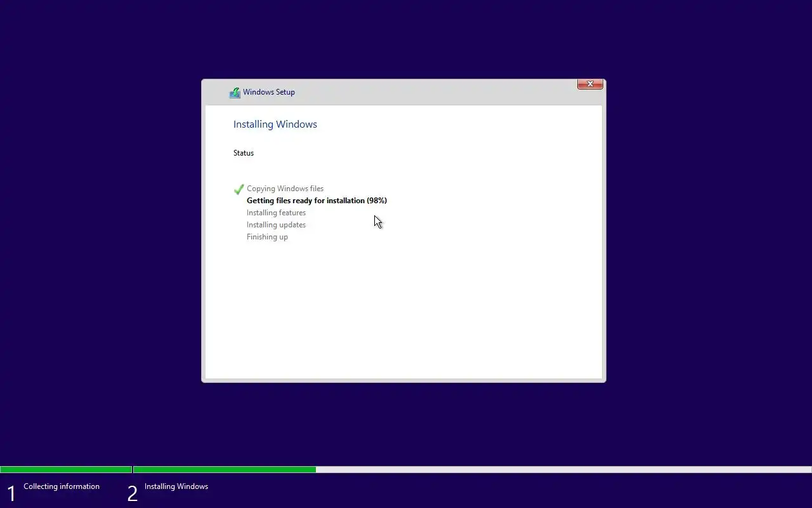Click the "Windows Setup" title text
812x508 pixels.
pos(269,92)
